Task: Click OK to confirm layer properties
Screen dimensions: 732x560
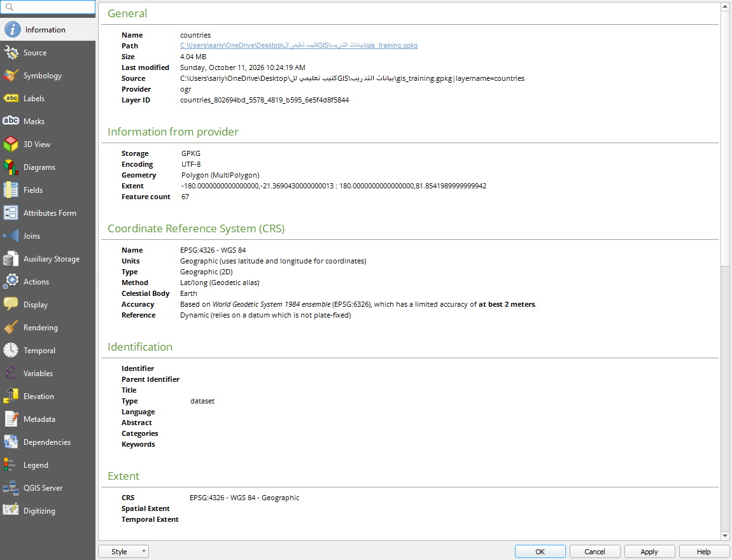Action: [x=540, y=552]
